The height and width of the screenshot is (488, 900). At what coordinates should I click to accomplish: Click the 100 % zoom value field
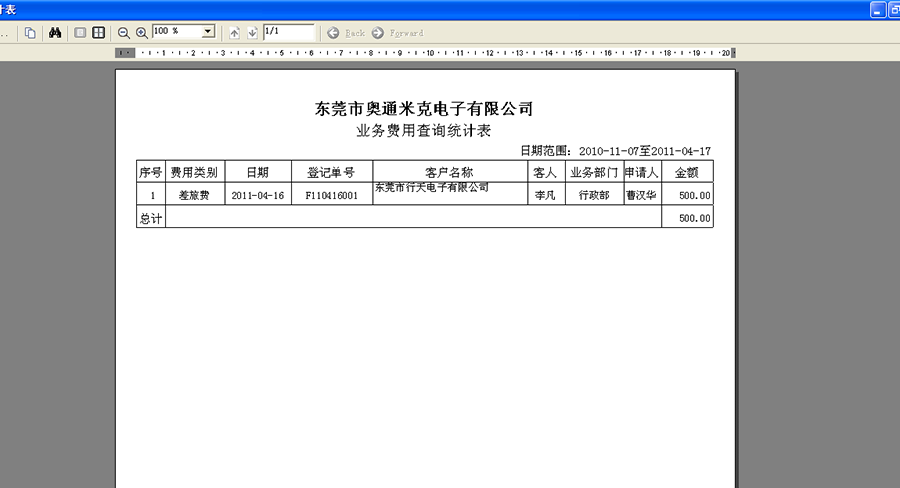point(177,32)
